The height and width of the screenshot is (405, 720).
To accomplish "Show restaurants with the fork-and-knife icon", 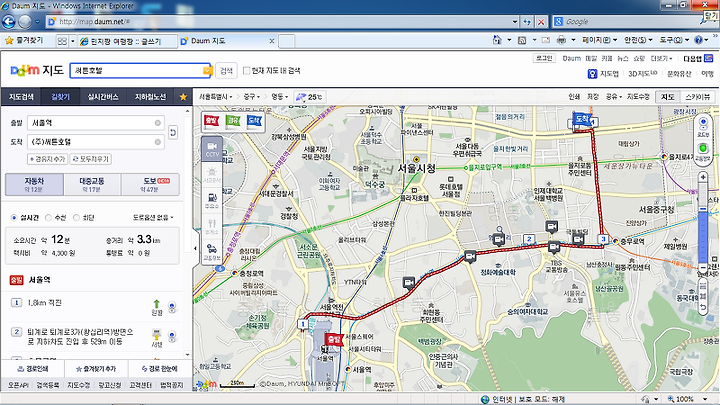I will 212,226.
